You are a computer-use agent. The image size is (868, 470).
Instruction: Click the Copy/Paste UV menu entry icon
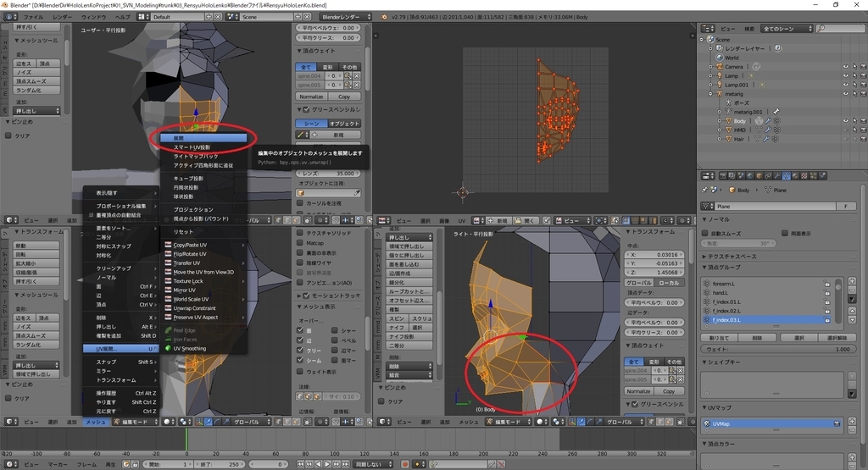pyautogui.click(x=168, y=245)
